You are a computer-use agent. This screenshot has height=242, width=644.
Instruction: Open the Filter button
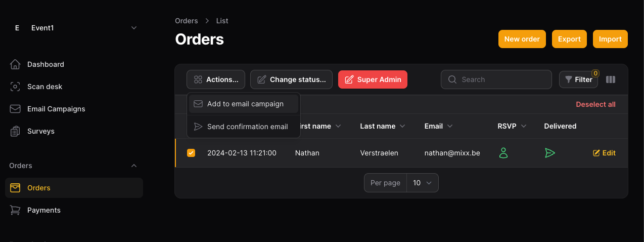578,79
